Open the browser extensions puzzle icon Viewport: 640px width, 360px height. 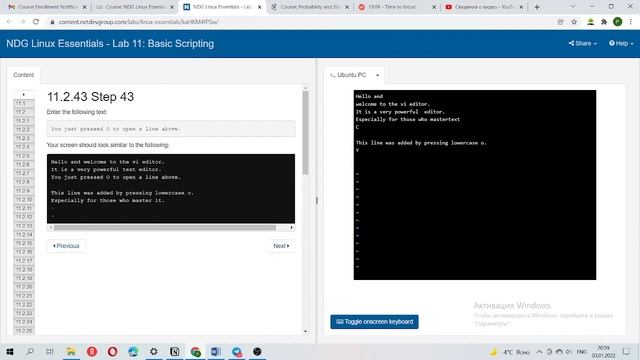(604, 22)
